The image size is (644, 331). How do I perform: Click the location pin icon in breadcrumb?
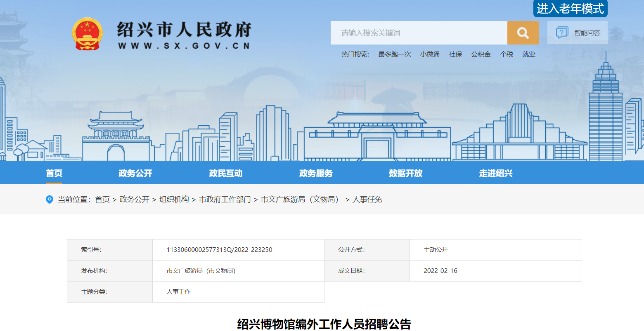pyautogui.click(x=50, y=200)
